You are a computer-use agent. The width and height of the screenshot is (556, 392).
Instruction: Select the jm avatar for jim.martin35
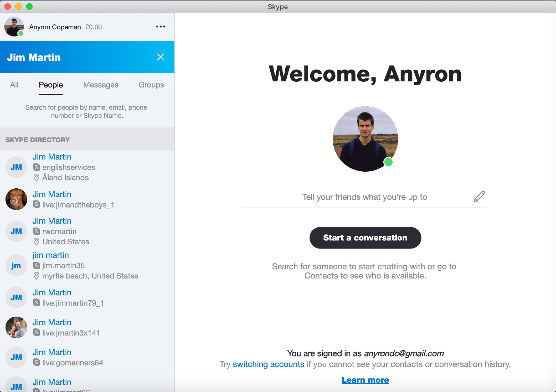point(16,266)
